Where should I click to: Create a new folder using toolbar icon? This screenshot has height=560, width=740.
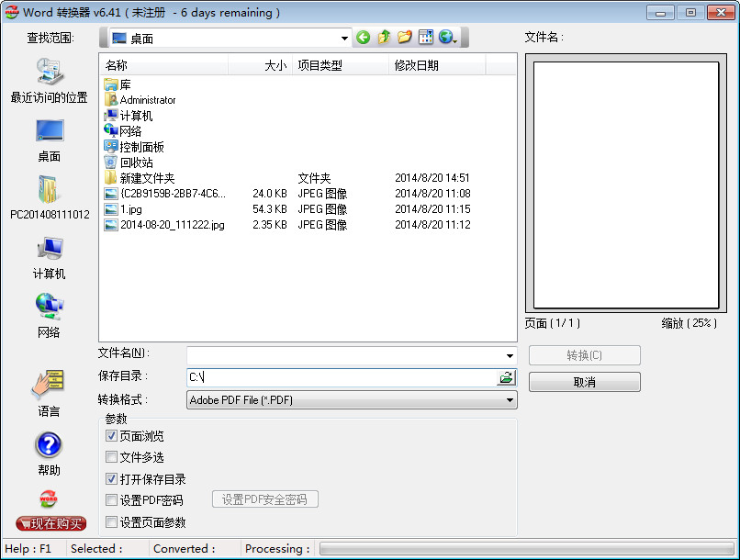(x=404, y=38)
